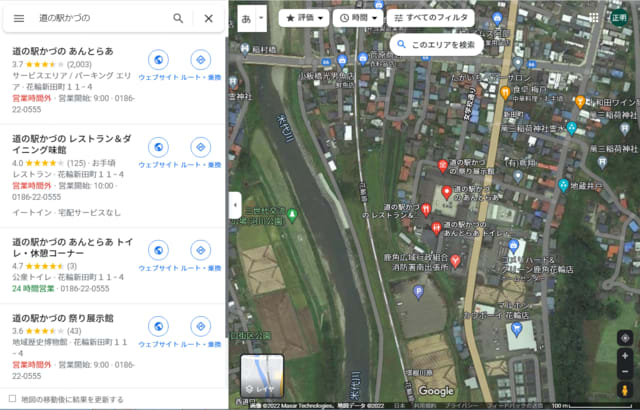Click (125) reviews count text

point(76,163)
